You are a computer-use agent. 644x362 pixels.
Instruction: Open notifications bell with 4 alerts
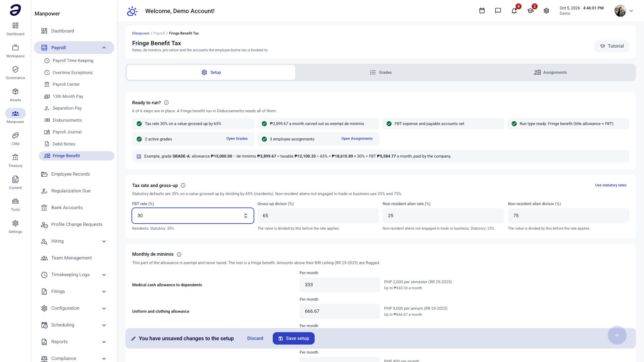(x=514, y=11)
